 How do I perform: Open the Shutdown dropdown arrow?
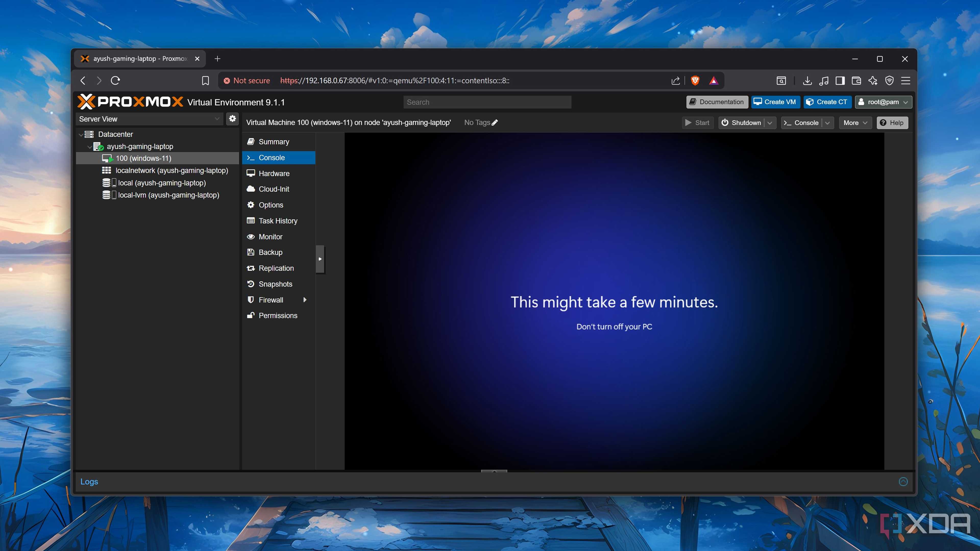[x=770, y=123]
